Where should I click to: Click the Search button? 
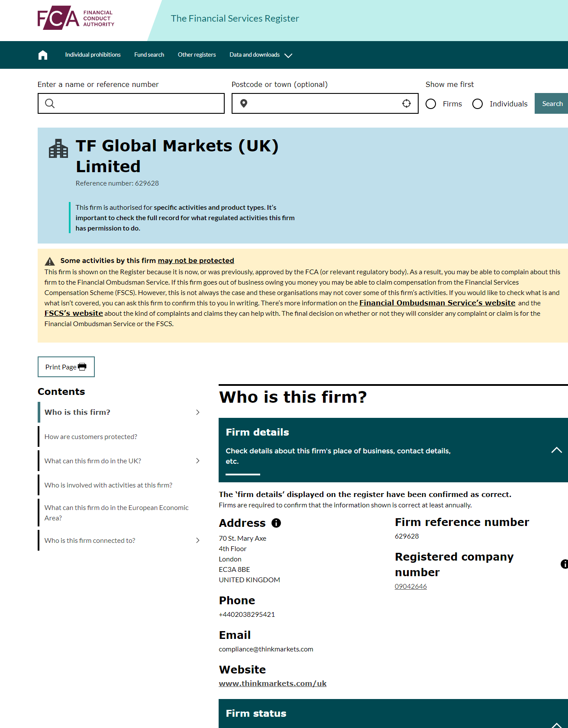click(552, 103)
